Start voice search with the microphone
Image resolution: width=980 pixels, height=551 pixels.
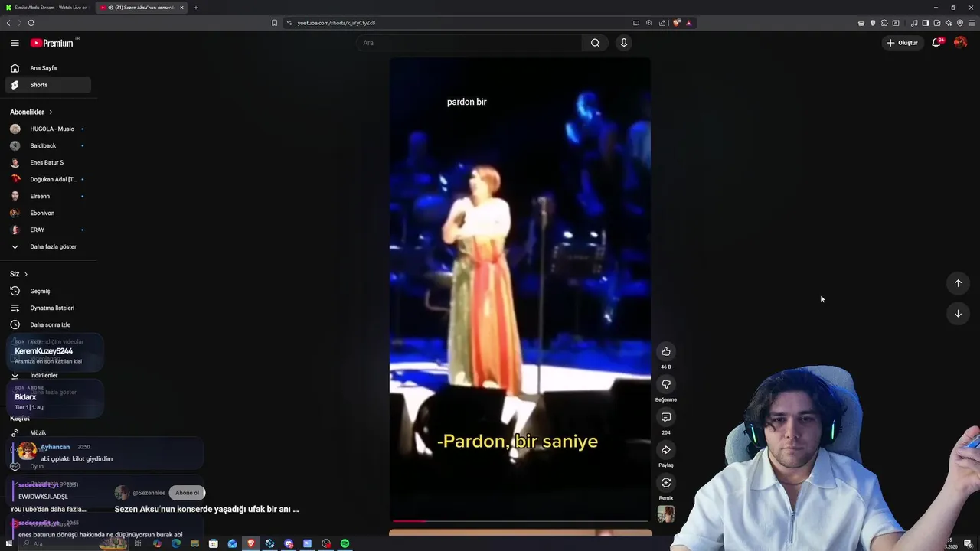[624, 43]
